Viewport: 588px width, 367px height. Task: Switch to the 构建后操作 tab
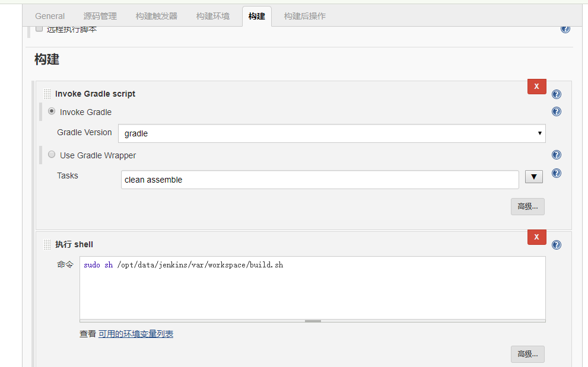304,16
